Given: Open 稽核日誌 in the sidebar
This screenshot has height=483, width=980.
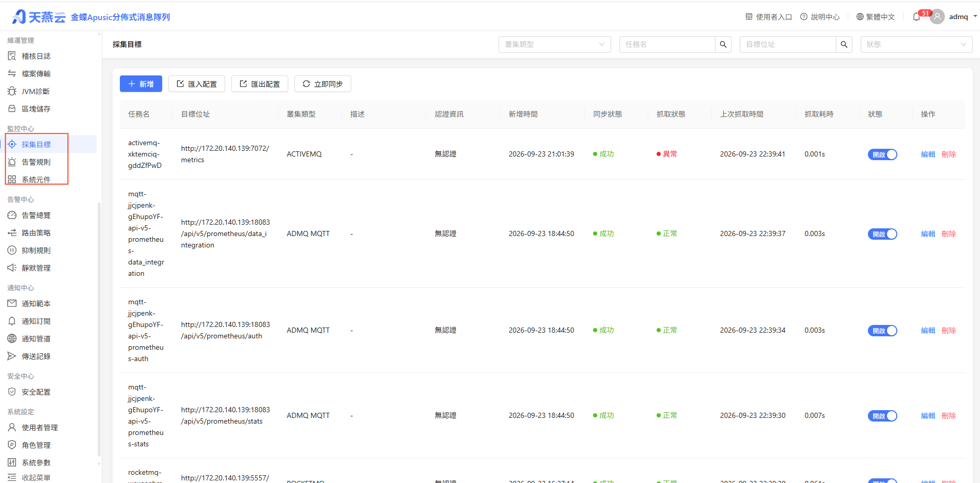Looking at the screenshot, I should point(36,56).
